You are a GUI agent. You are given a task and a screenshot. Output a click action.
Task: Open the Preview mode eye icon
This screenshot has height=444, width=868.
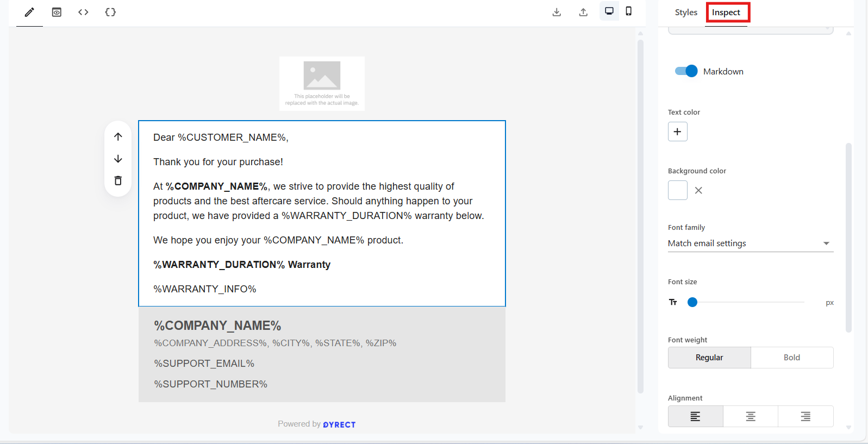click(x=57, y=12)
